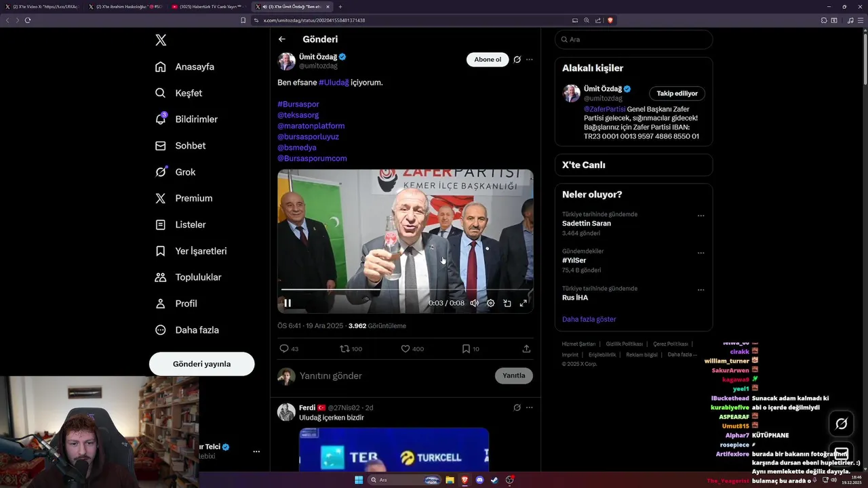Screen dimensions: 868x488
Task: Open the @bsmedya mention
Action: click(x=297, y=148)
